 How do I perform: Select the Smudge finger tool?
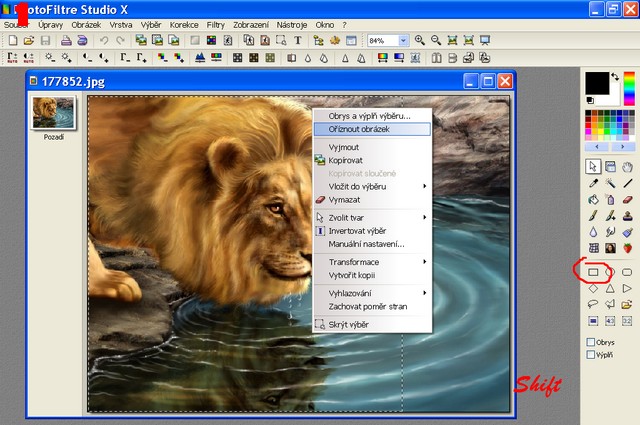pos(610,232)
